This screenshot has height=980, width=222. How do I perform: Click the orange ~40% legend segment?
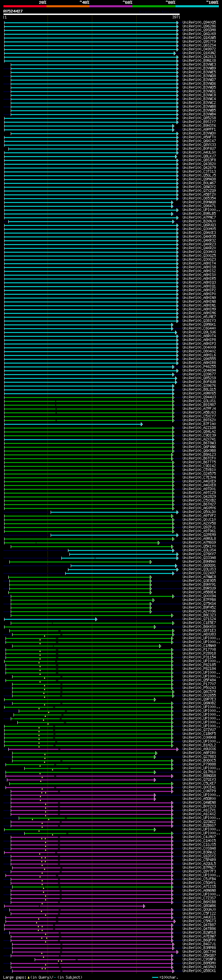pos(68,6)
